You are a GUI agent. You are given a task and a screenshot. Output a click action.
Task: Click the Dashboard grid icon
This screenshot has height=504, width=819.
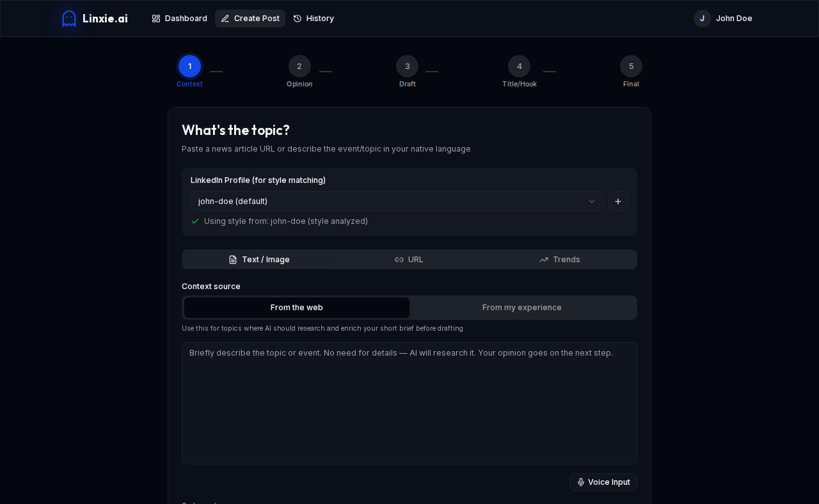click(156, 19)
